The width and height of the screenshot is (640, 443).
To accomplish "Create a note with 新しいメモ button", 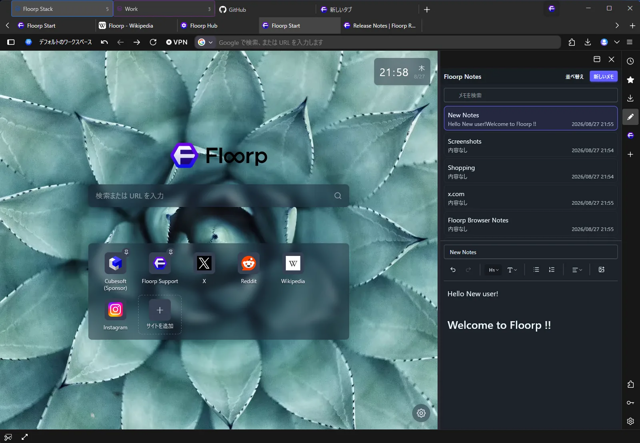I will (x=603, y=76).
